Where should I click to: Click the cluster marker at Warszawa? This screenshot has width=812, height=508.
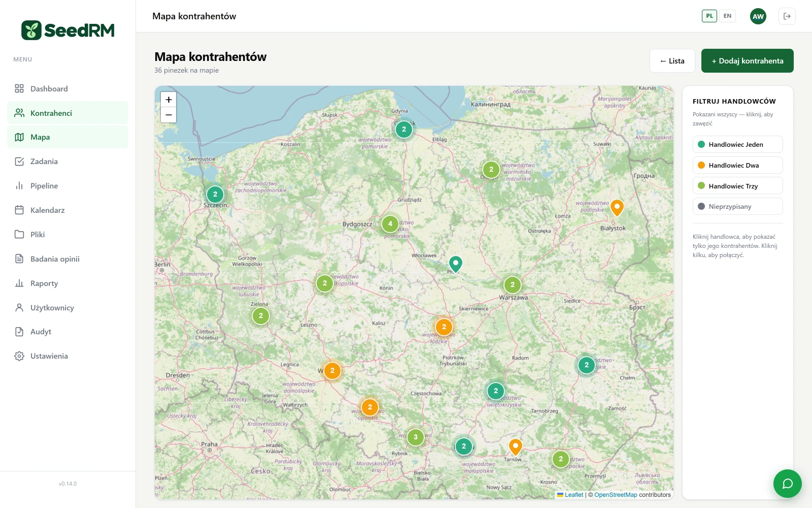tap(513, 284)
